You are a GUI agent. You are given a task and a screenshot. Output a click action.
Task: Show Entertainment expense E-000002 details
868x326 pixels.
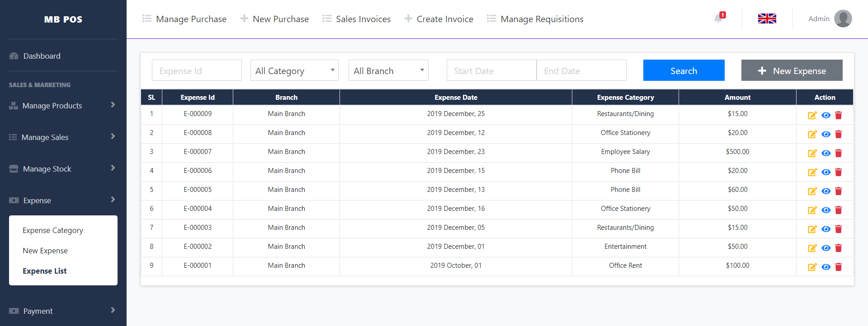(x=826, y=248)
